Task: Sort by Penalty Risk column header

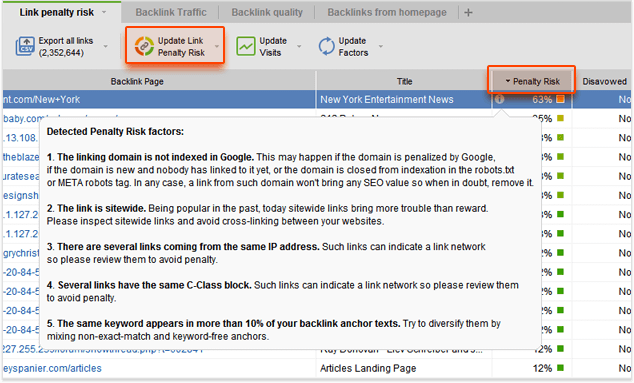Action: point(532,81)
